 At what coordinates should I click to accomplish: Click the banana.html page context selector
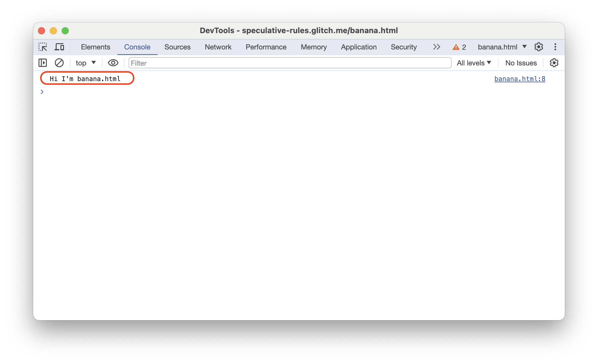click(502, 47)
